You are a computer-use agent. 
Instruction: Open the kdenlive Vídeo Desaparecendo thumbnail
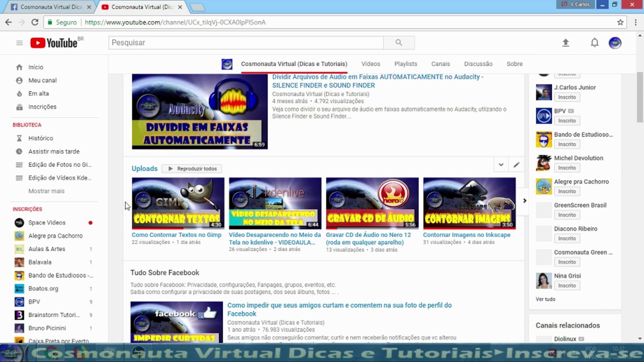[x=275, y=203]
